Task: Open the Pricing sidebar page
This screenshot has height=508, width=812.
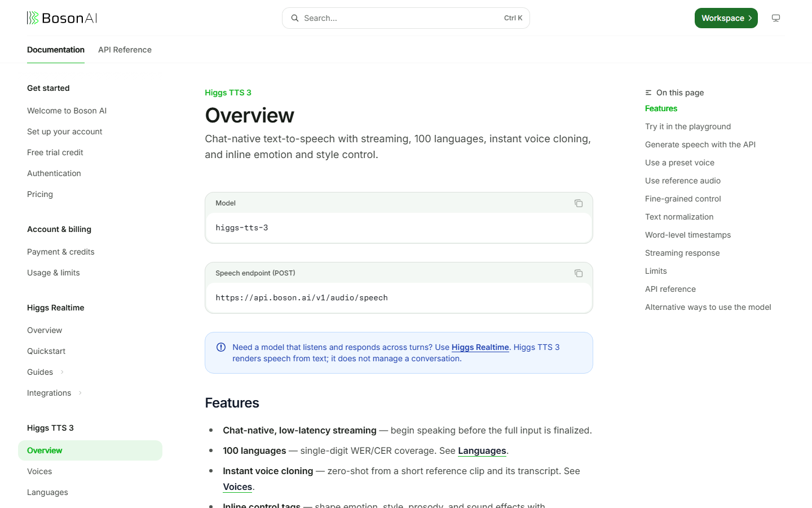Action: (40, 194)
